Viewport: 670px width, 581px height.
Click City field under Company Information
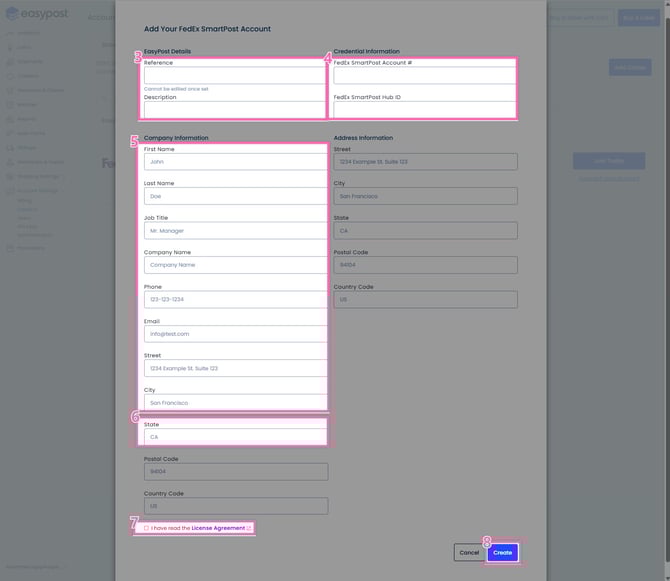[236, 402]
